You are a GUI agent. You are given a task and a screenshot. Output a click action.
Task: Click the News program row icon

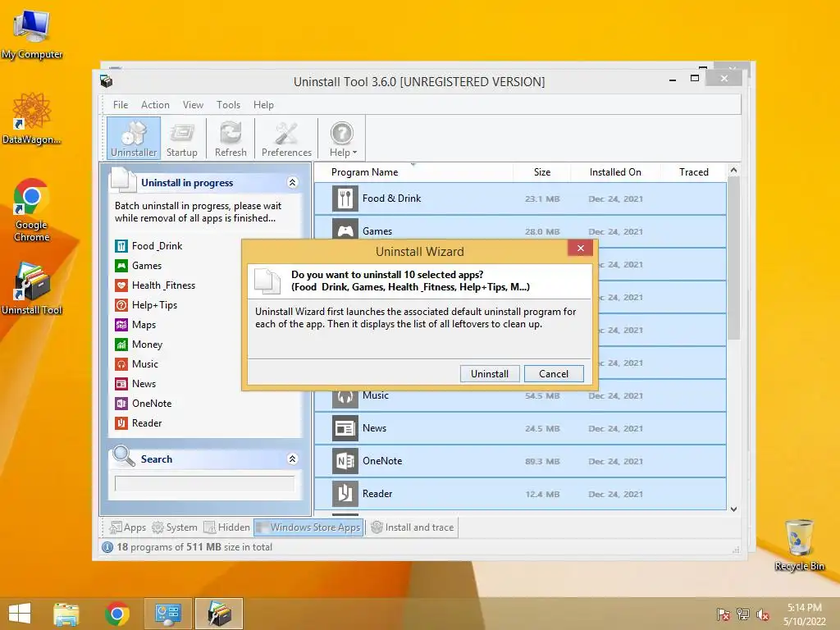[x=345, y=428]
